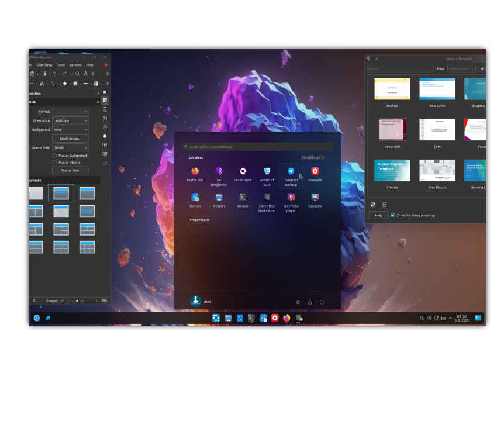Open the Navigator compass in Impress sidebar
This screenshot has width=504, height=442.
(x=105, y=127)
